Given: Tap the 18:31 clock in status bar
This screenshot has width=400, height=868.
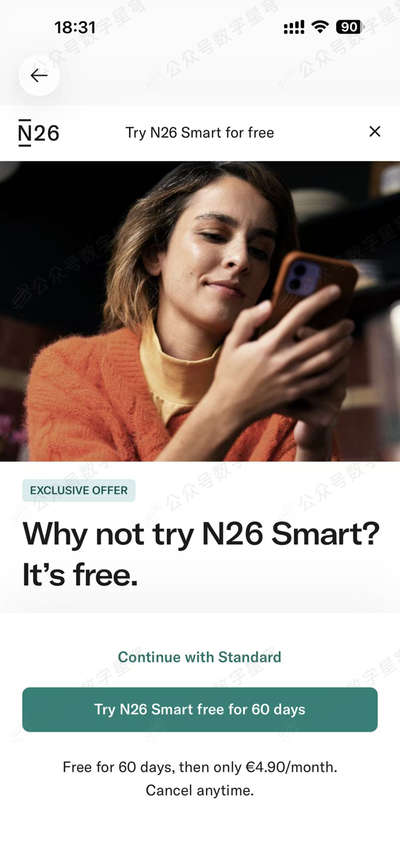Looking at the screenshot, I should click(75, 27).
